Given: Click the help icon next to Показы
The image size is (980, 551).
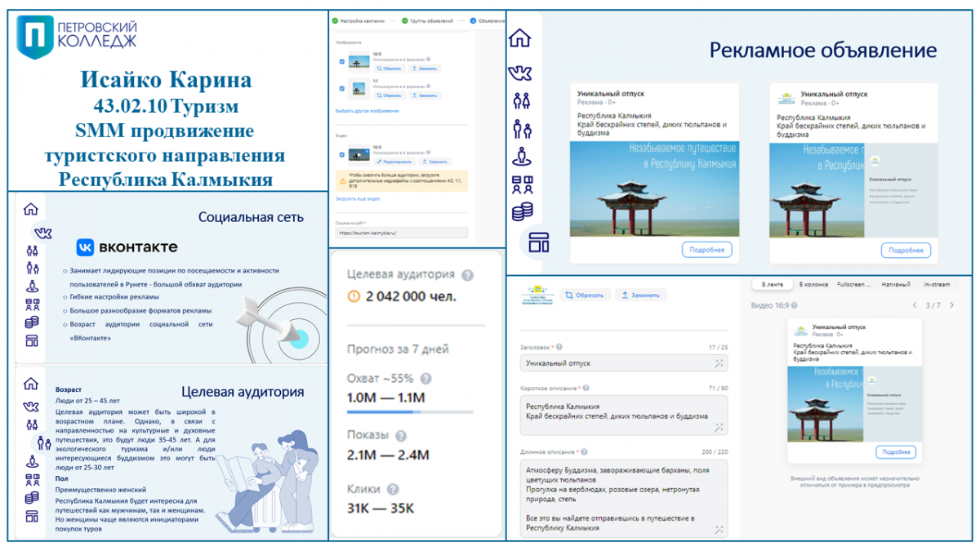Looking at the screenshot, I should 401,436.
